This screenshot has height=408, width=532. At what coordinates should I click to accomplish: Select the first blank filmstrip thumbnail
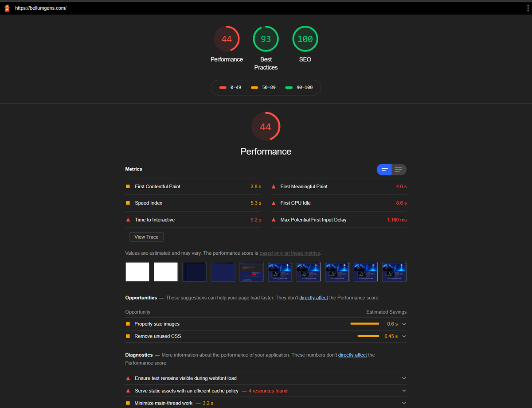click(x=137, y=272)
